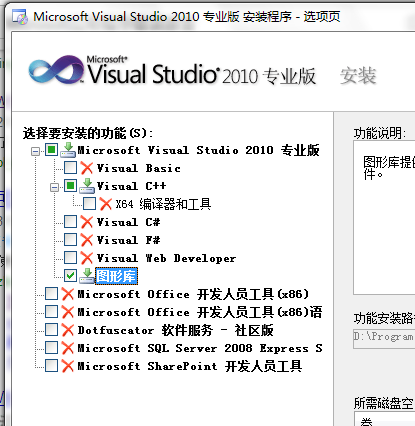Click install icon beside Microsoft Visual Studio 2010 专业版
This screenshot has height=426, width=415.
click(x=68, y=150)
